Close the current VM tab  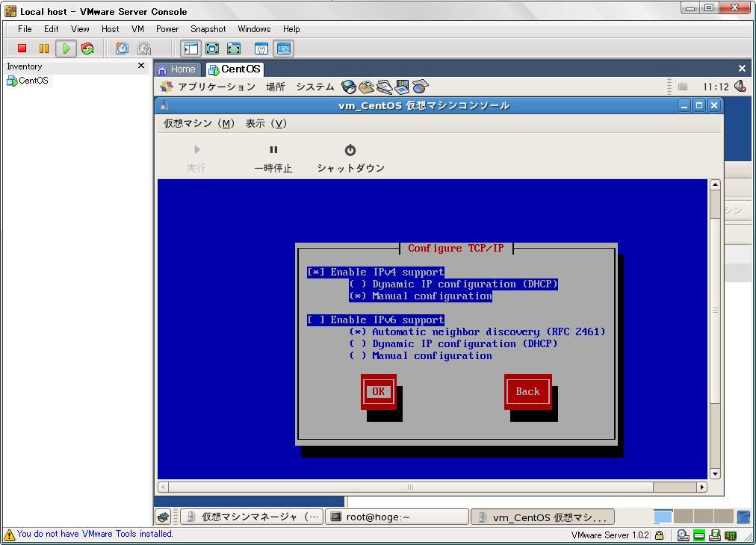pos(742,69)
